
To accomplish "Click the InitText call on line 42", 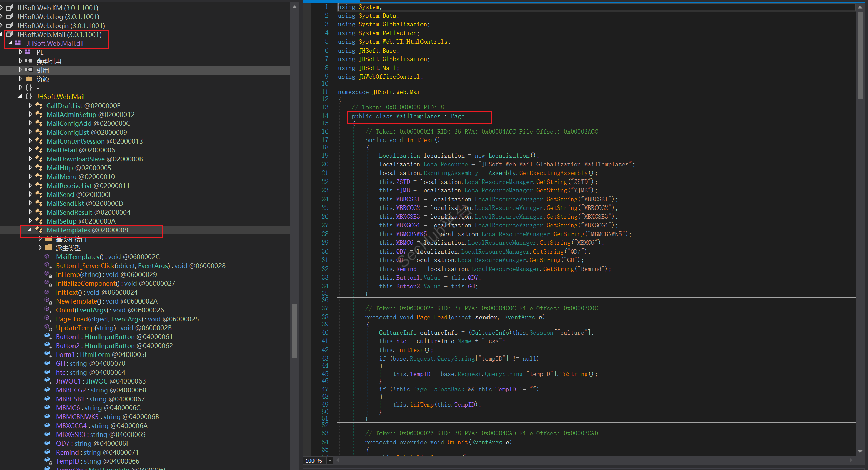I will coord(410,350).
